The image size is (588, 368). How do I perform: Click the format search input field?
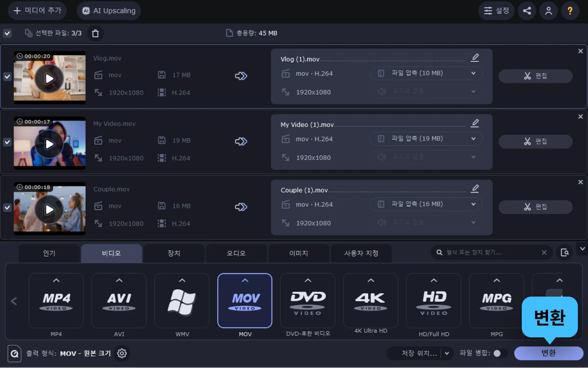pos(491,252)
